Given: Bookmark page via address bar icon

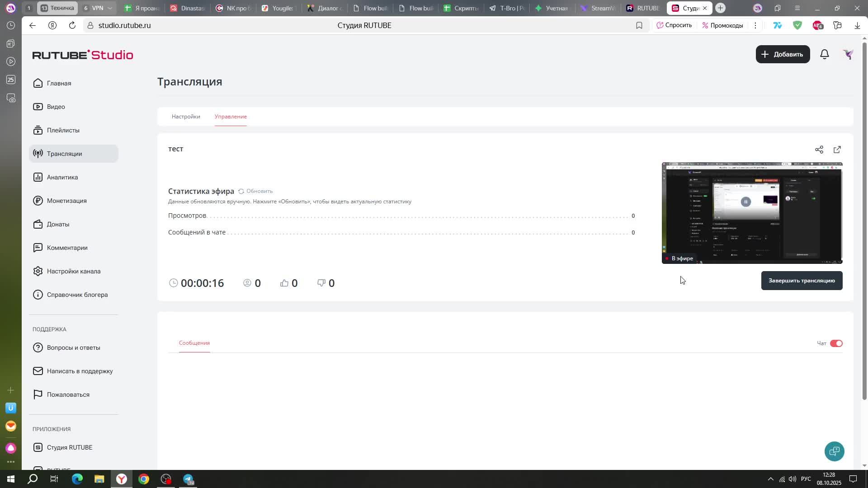Looking at the screenshot, I should [x=639, y=25].
